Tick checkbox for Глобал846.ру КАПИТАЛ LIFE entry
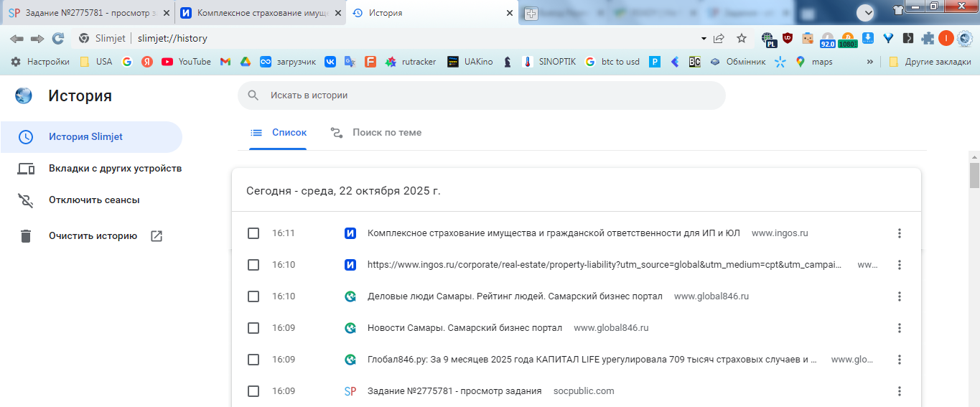 (253, 360)
